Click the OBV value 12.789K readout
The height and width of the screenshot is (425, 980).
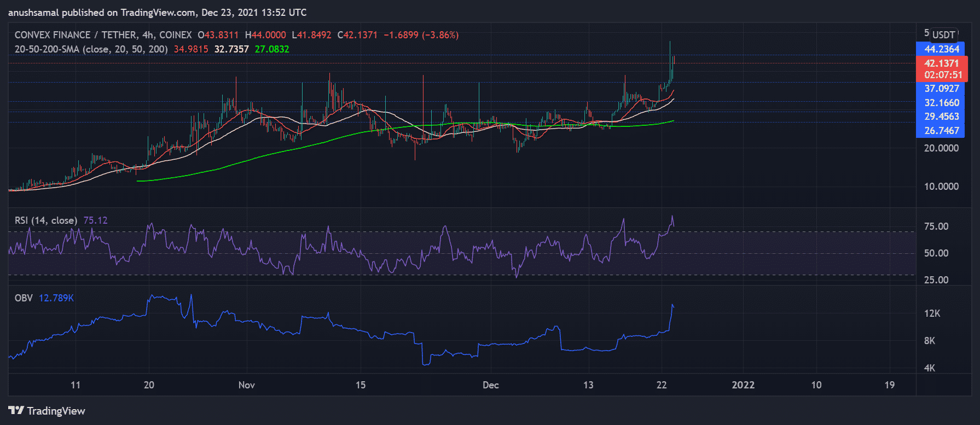coord(56,298)
